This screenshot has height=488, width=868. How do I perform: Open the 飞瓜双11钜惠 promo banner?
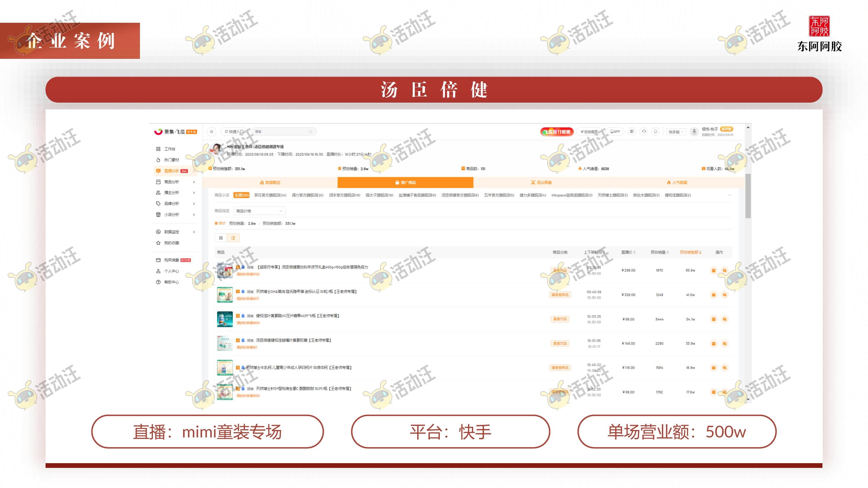(x=557, y=132)
